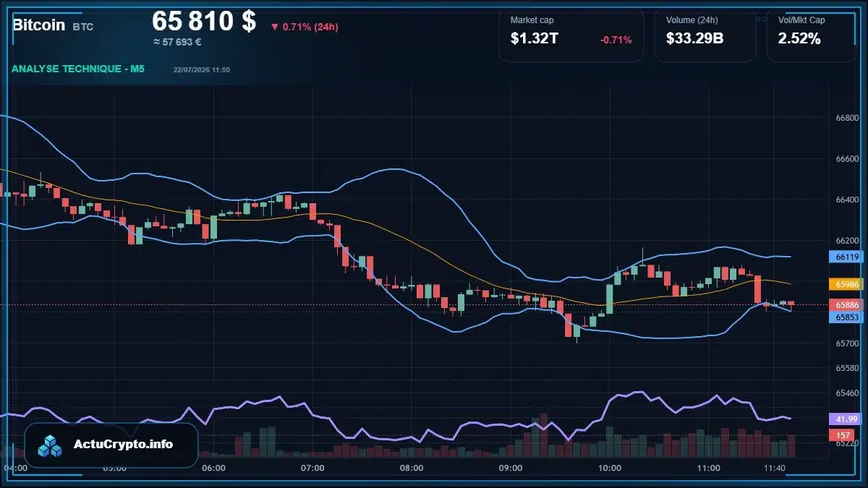
Task: Click the 66400 price axis label
Action: [847, 200]
